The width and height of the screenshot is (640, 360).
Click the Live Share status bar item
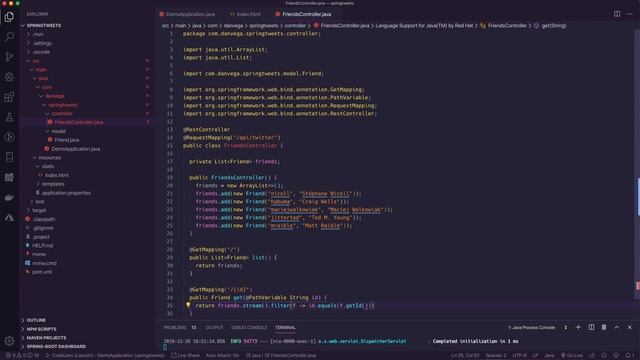pos(185,356)
